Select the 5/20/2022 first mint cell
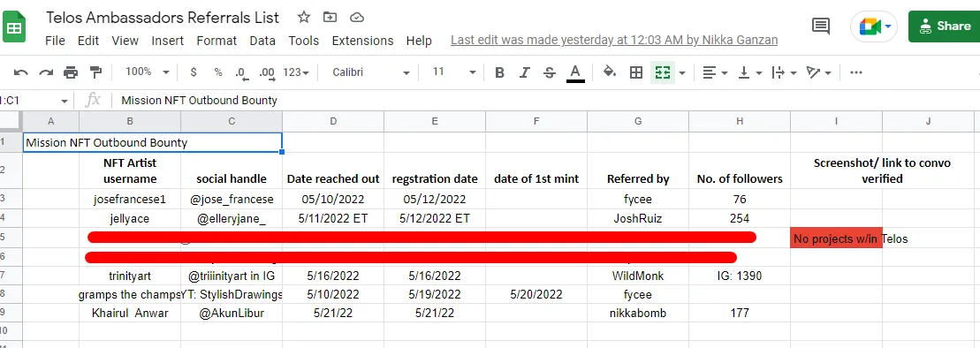 536,294
